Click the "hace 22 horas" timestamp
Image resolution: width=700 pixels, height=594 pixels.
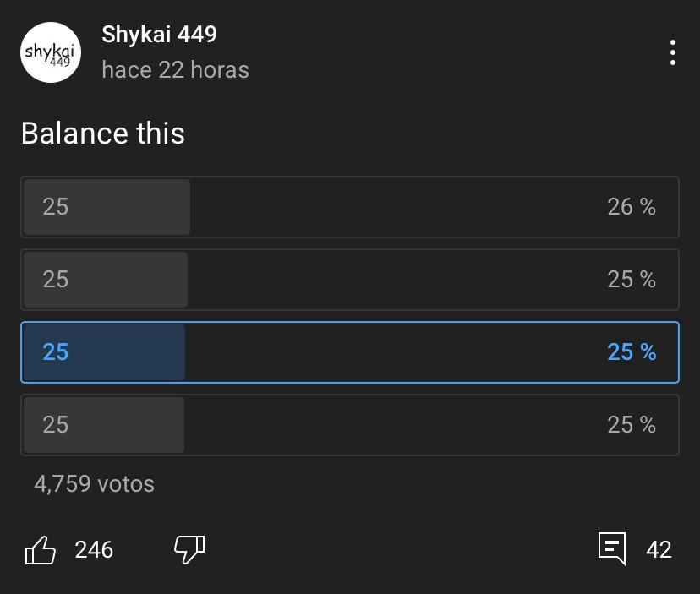coord(175,69)
